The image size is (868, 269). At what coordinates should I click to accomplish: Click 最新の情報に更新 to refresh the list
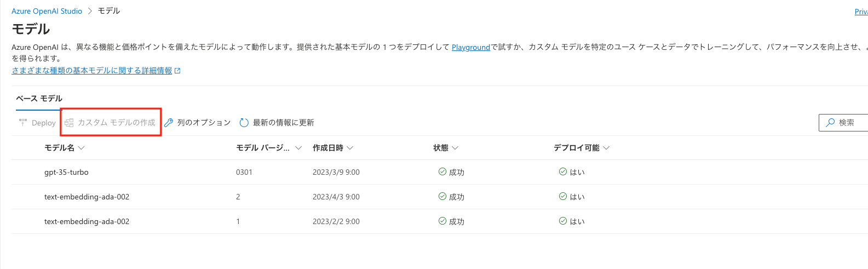coord(283,123)
